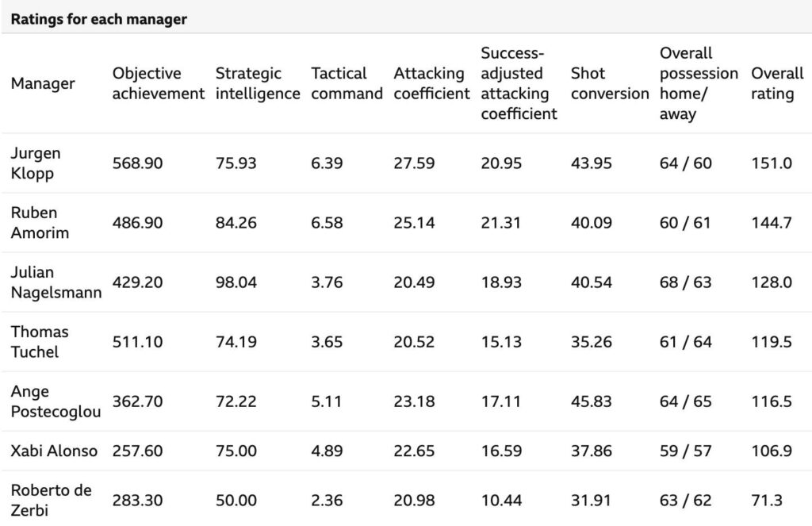Select the Overall rating column header
Image resolution: width=812 pixels, height=526 pixels.
coord(777,83)
